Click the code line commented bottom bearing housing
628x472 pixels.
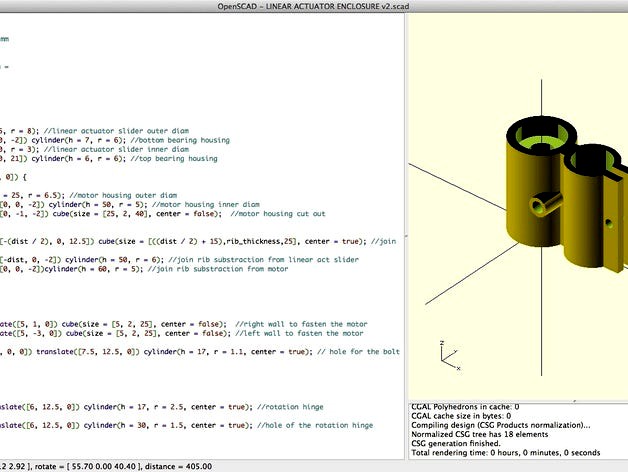(115, 140)
